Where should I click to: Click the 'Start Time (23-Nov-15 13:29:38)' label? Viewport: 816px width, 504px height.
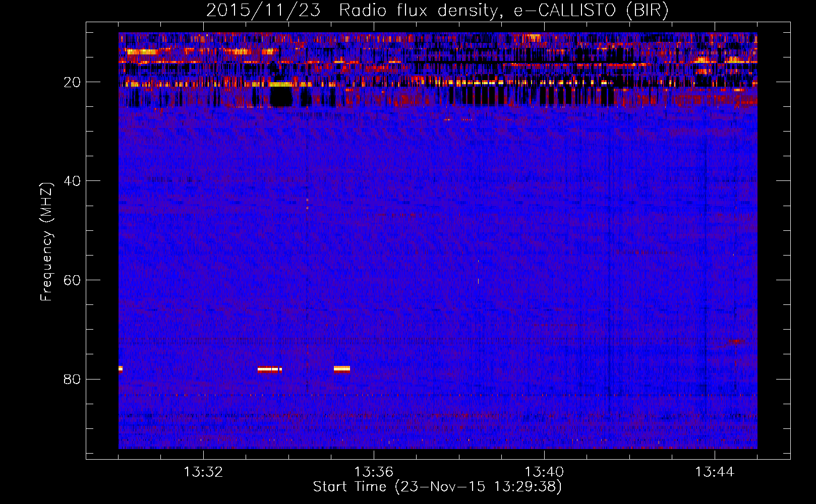[437, 487]
